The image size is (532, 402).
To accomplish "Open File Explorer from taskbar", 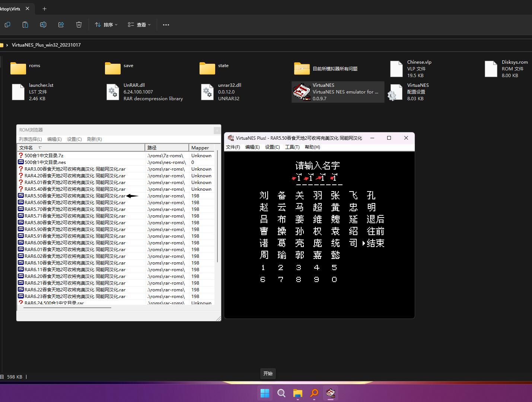I will click(x=298, y=393).
